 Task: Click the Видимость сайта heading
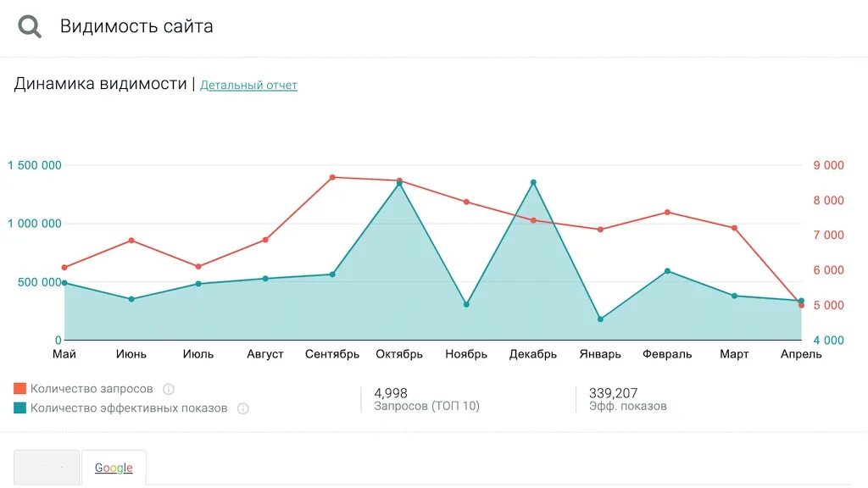pyautogui.click(x=136, y=26)
